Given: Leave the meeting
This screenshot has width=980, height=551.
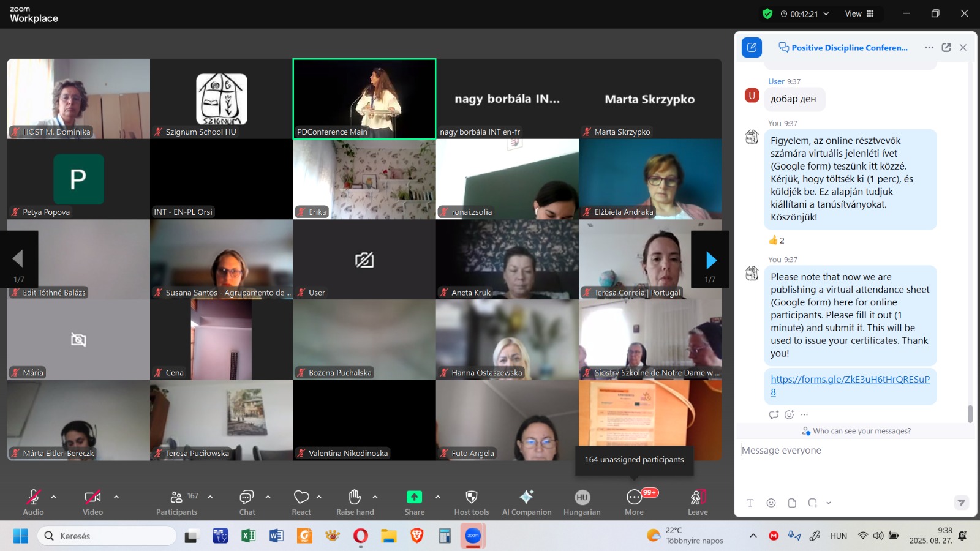Looking at the screenshot, I should point(697,497).
